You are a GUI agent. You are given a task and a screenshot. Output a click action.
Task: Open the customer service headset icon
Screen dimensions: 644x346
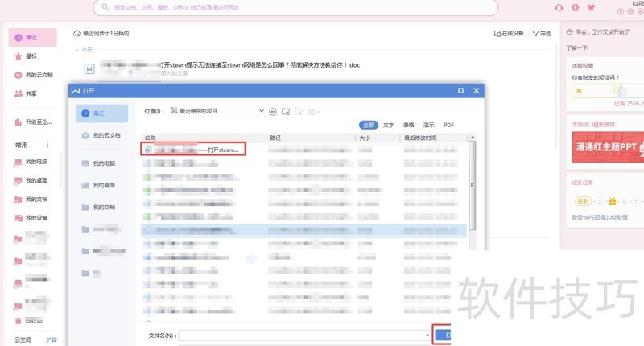(x=559, y=8)
